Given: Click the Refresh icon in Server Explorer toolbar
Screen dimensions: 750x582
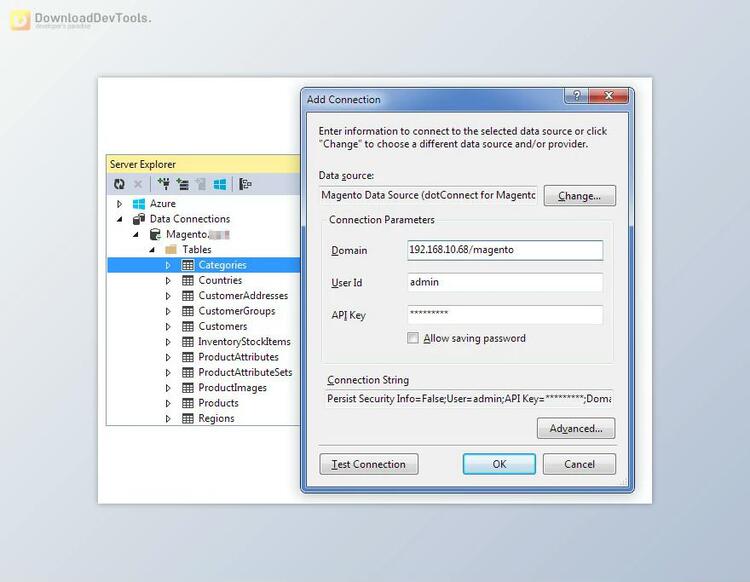Looking at the screenshot, I should tap(119, 184).
